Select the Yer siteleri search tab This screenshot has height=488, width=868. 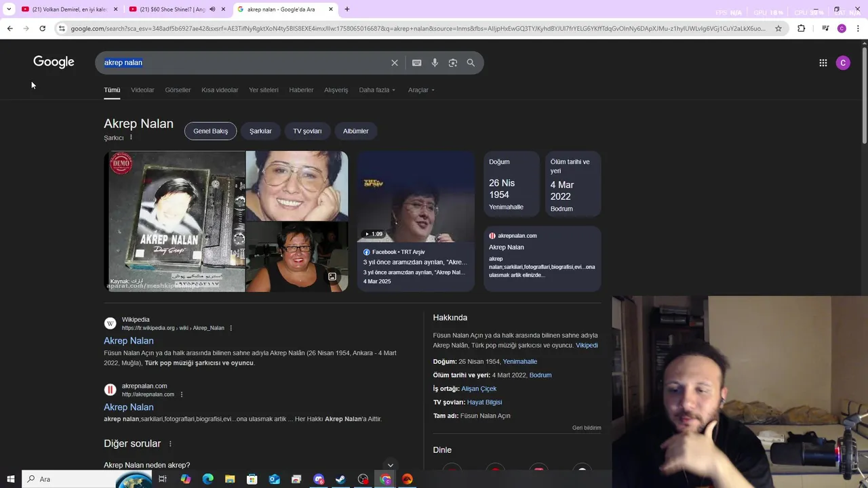[x=264, y=90]
